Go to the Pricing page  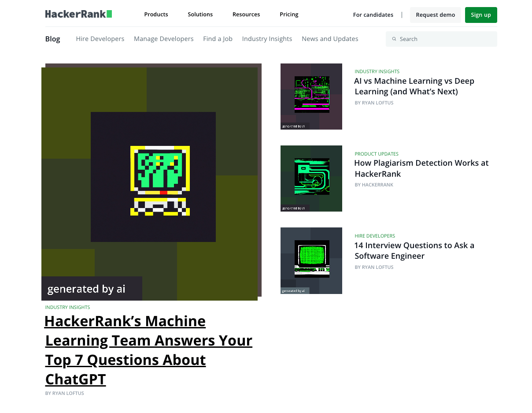pyautogui.click(x=289, y=14)
